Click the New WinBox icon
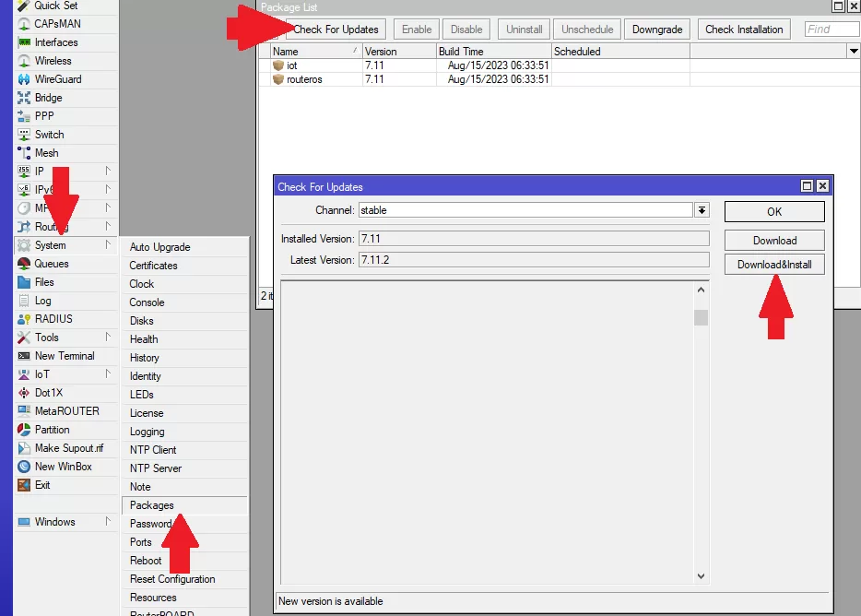861x616 pixels. coord(24,467)
